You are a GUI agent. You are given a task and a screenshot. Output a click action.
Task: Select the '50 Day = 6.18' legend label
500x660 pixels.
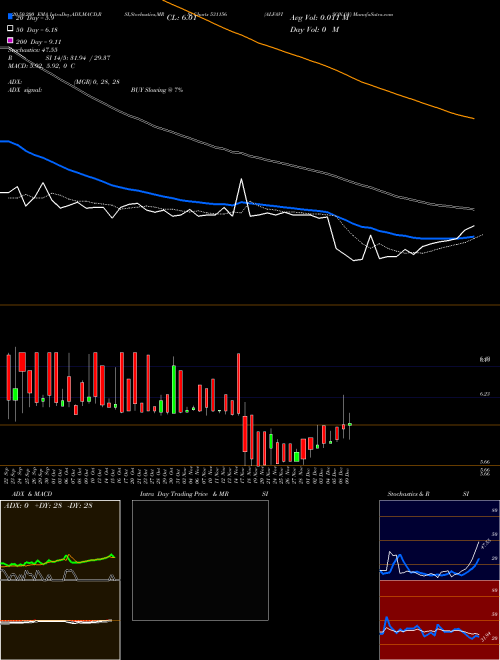(37, 30)
